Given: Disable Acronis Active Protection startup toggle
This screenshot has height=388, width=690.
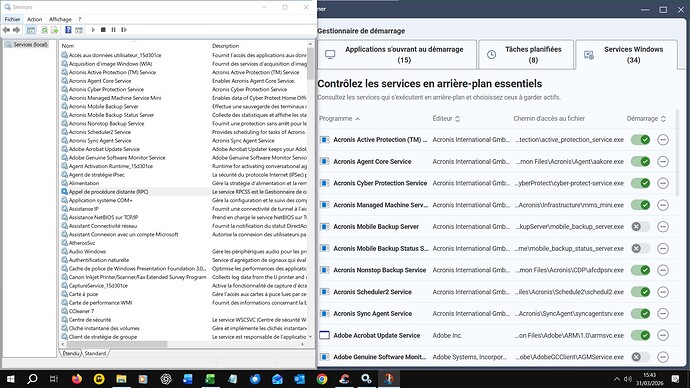Looking at the screenshot, I should pos(640,140).
